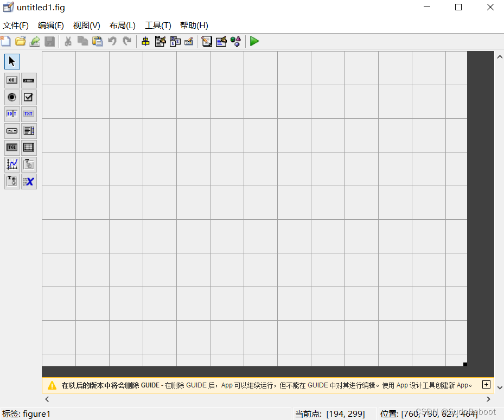Viewport: 504px width, 420px height.
Task: Pick the Slider component
Action: pyautogui.click(x=29, y=80)
